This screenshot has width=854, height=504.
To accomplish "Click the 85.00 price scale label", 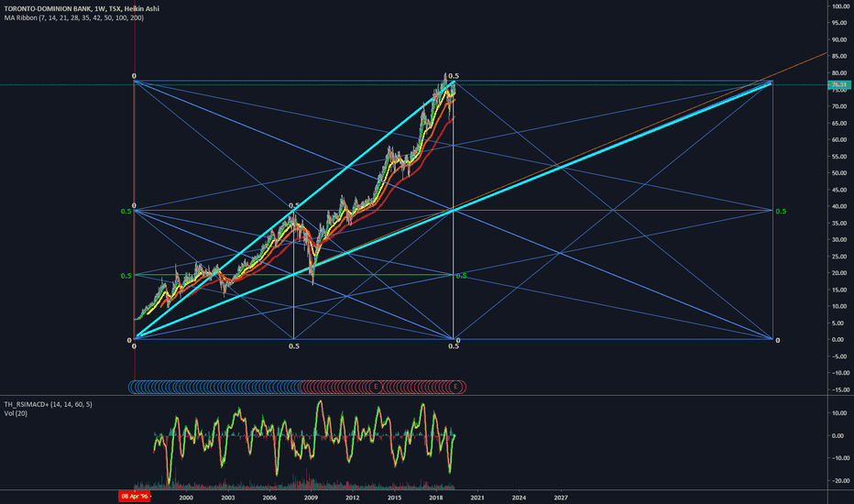I will click(839, 56).
